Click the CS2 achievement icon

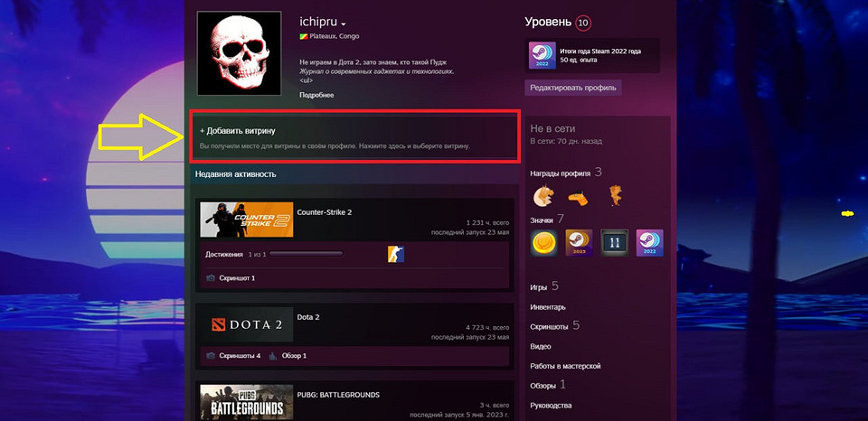[396, 255]
